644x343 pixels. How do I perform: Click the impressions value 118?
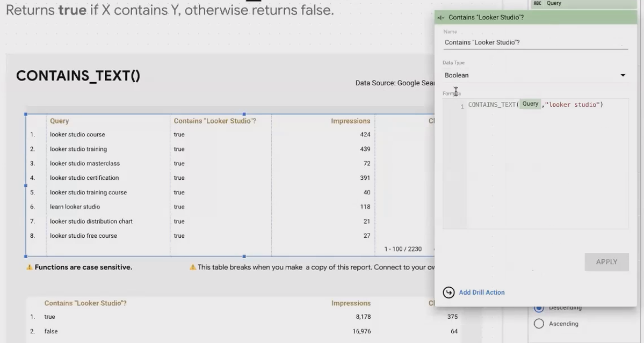point(365,207)
